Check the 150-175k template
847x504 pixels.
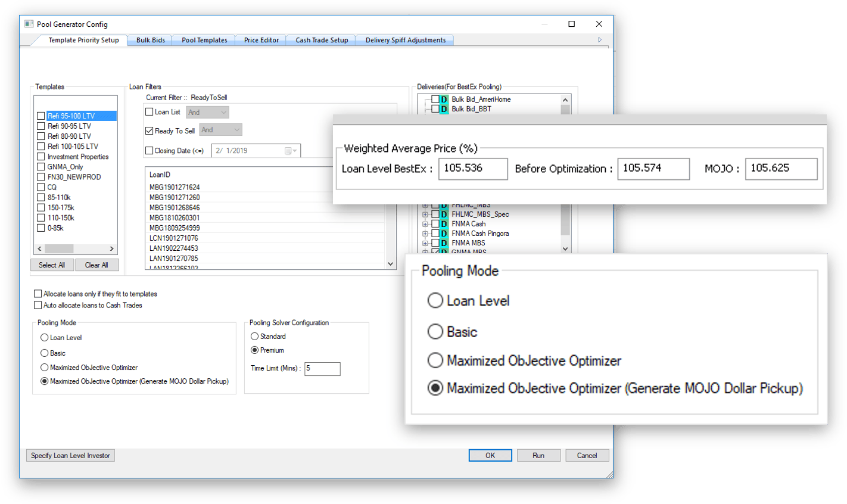pyautogui.click(x=41, y=207)
